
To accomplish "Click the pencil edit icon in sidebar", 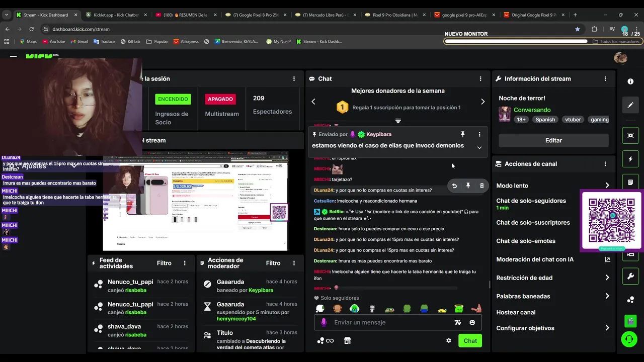I will [630, 105].
